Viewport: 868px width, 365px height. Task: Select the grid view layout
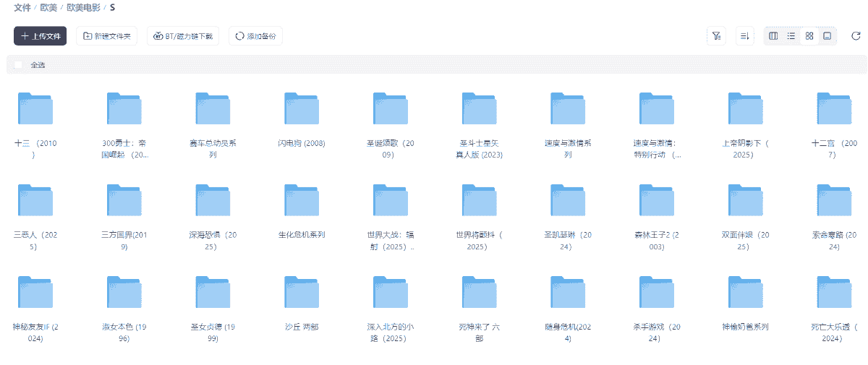click(809, 36)
